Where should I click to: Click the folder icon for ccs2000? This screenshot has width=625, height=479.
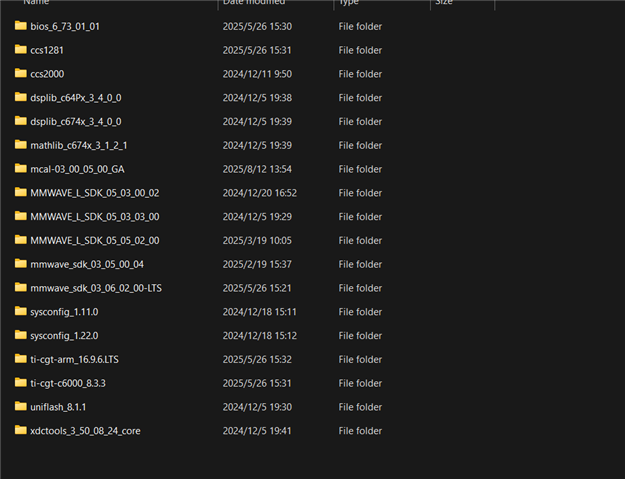click(21, 73)
